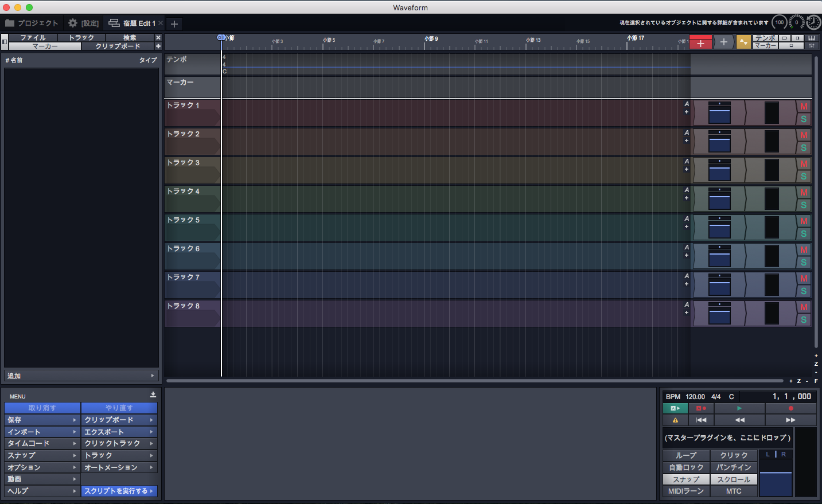Switch to the ファイル tab
The image size is (822, 504).
[33, 37]
